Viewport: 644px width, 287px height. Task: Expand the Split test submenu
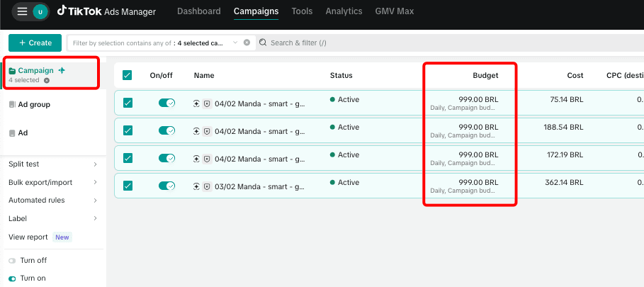tap(95, 164)
